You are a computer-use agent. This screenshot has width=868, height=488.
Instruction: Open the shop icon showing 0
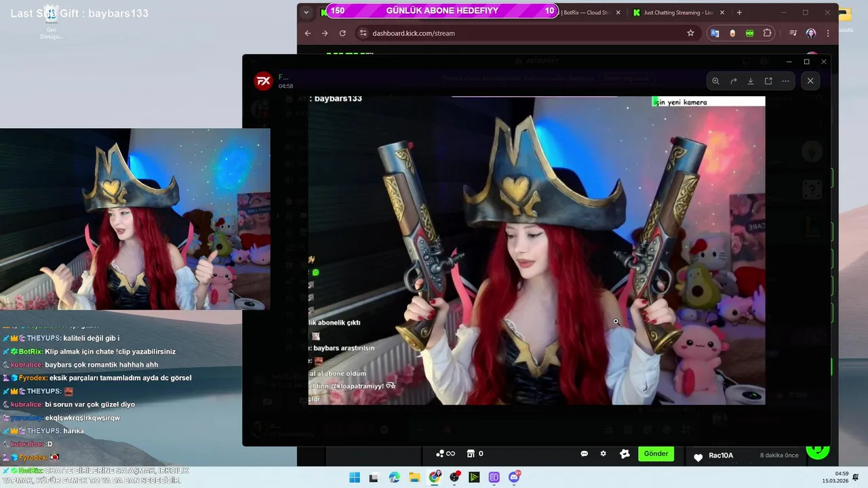(475, 454)
